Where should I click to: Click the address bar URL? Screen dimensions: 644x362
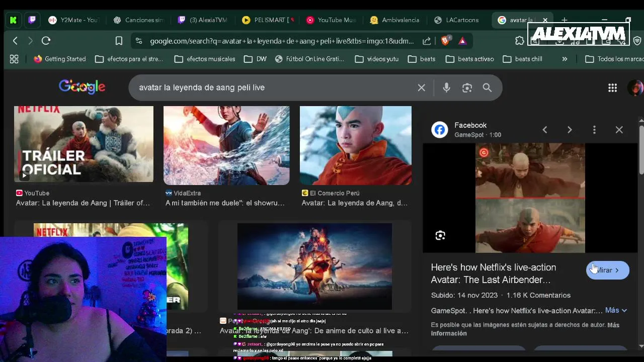[x=282, y=41]
